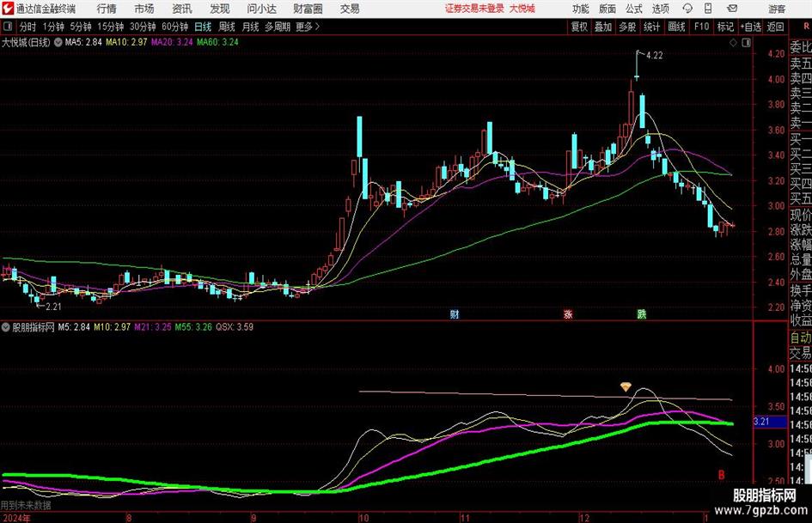The width and height of the screenshot is (812, 523).
Task: Switch to the 周线 weekly tab
Action: (x=227, y=27)
